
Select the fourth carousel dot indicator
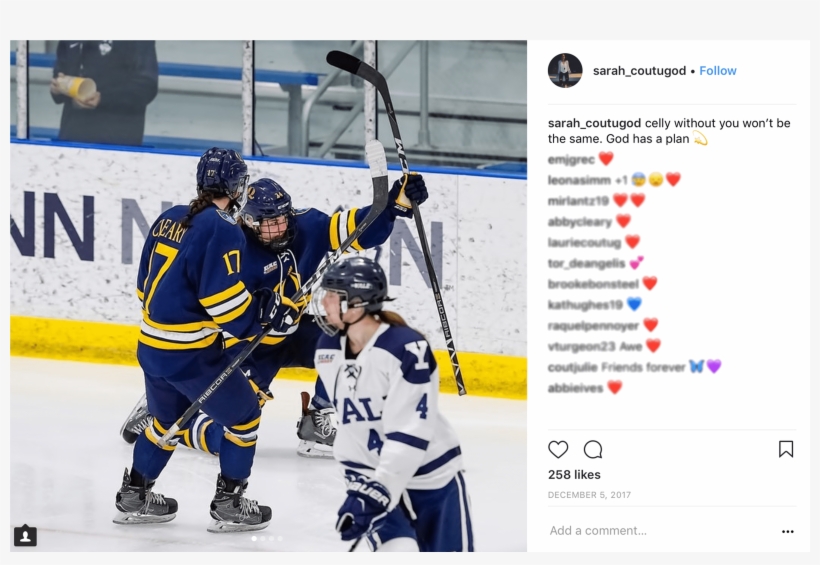(x=280, y=538)
